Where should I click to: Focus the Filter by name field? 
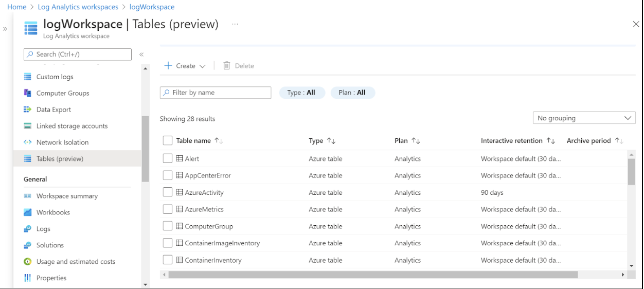216,93
